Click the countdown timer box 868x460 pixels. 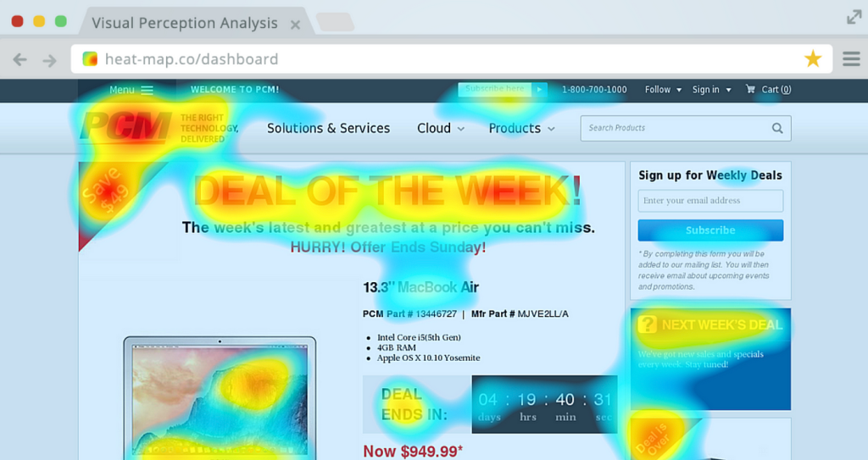pyautogui.click(x=545, y=405)
